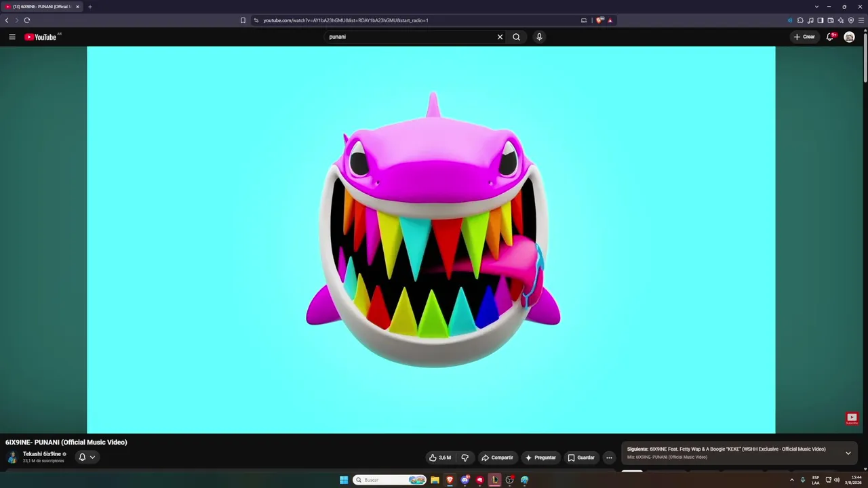The width and height of the screenshot is (868, 488).
Task: Open the browser main menu
Action: click(861, 20)
